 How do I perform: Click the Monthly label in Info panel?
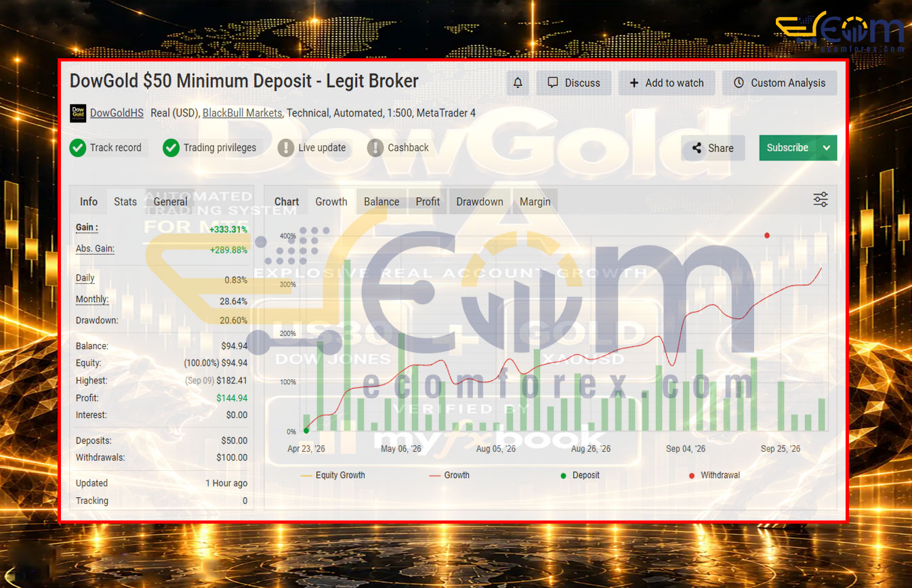pos(92,299)
